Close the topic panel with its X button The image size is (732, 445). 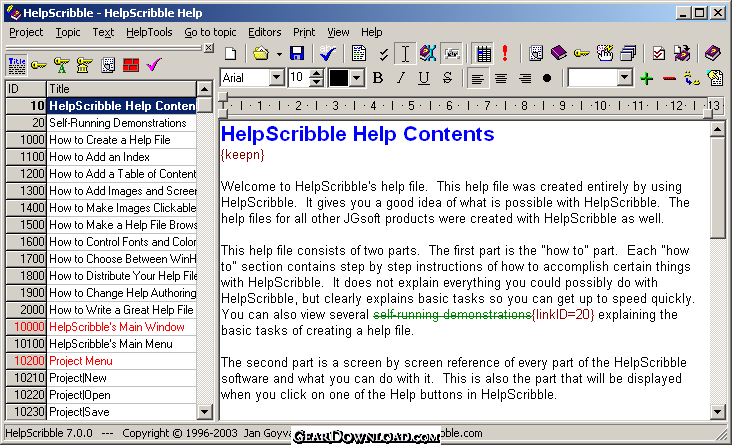(x=209, y=48)
